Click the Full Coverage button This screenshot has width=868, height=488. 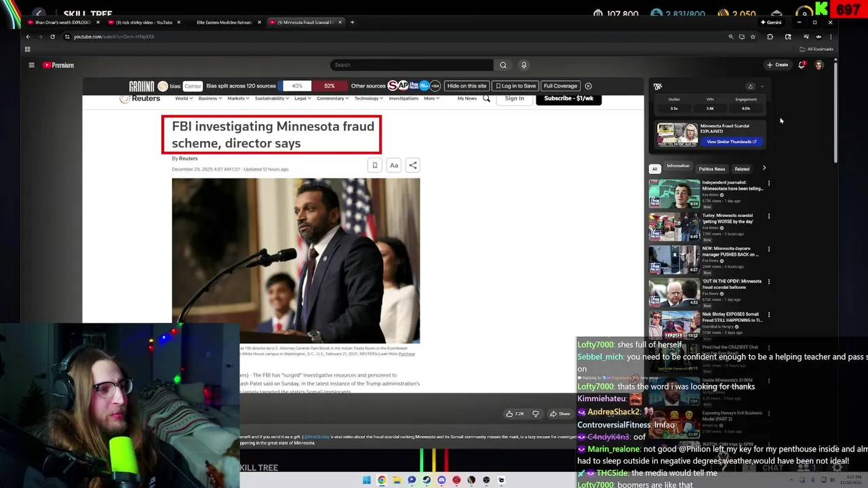coord(560,86)
